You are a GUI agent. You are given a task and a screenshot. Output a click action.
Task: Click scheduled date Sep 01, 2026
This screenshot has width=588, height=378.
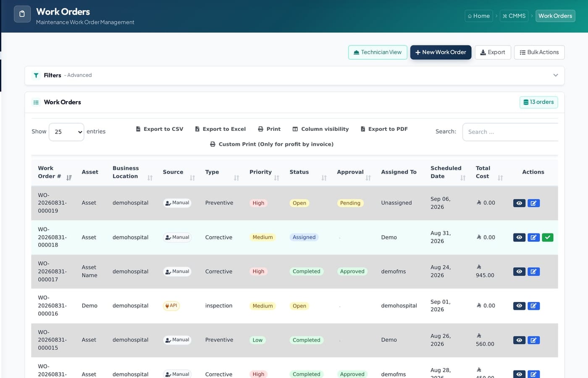pyautogui.click(x=440, y=306)
